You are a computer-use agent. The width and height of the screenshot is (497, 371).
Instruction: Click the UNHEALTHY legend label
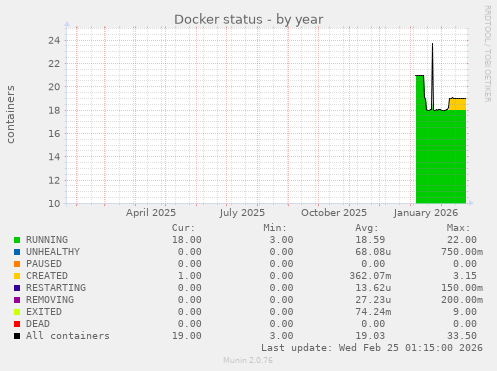53,252
